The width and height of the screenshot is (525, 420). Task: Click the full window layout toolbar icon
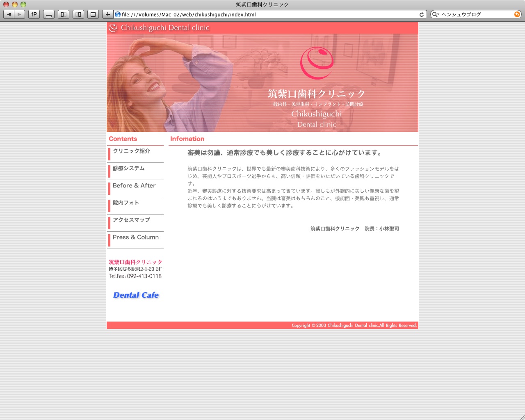click(x=93, y=14)
